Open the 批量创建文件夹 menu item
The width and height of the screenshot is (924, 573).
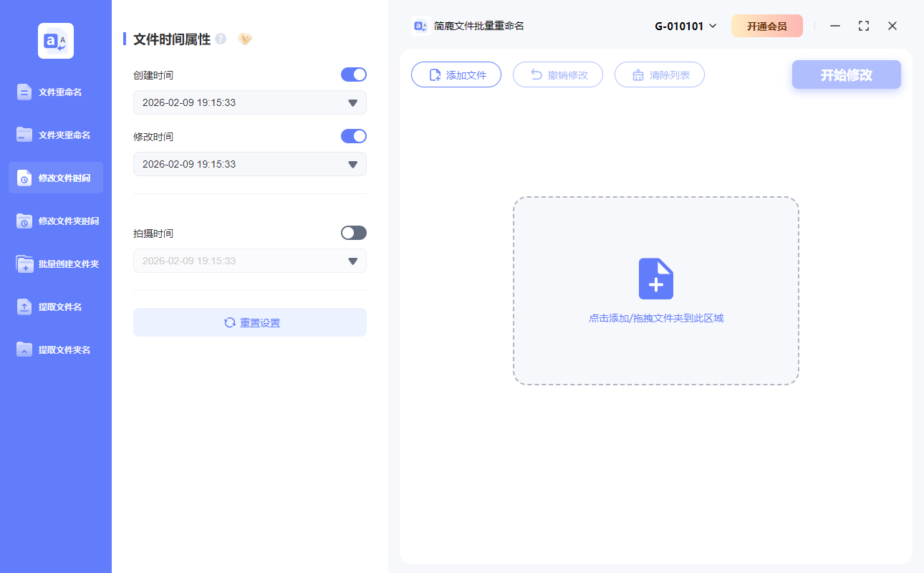click(56, 264)
